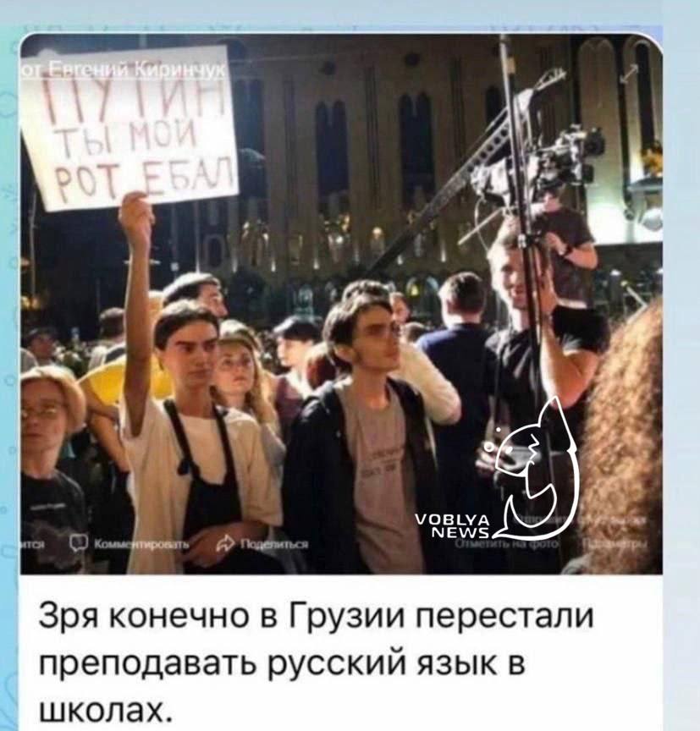Click the partially visible like label at bottom-left
The height and width of the screenshot is (731, 700).
[x=32, y=545]
